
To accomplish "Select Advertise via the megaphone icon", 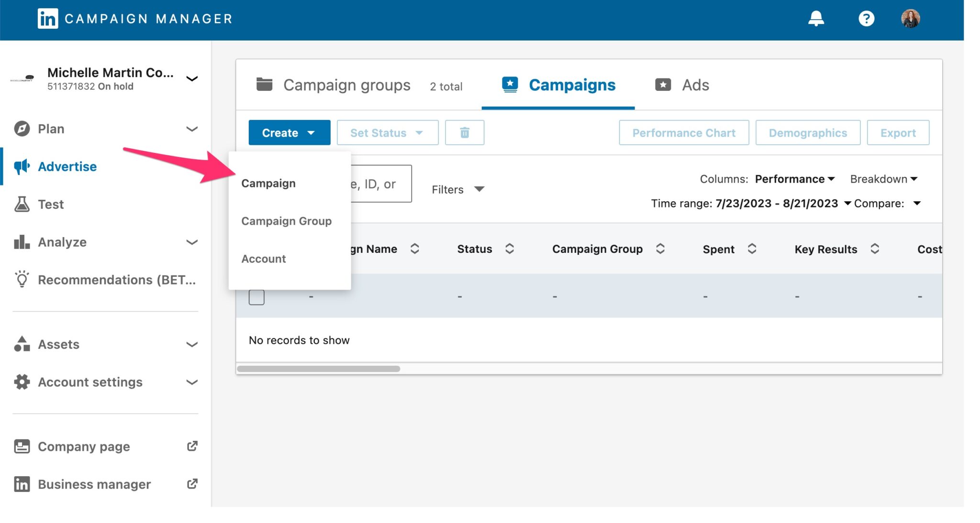I will tap(22, 166).
